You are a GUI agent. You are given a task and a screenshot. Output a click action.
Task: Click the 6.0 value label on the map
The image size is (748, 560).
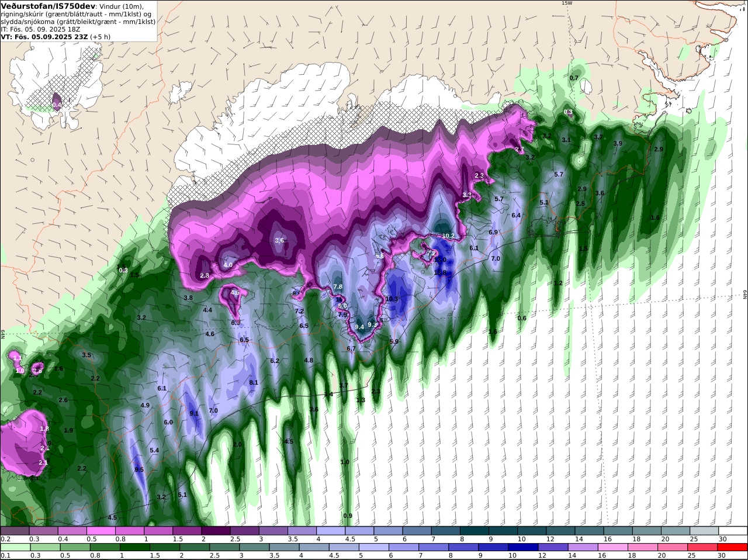pos(168,422)
